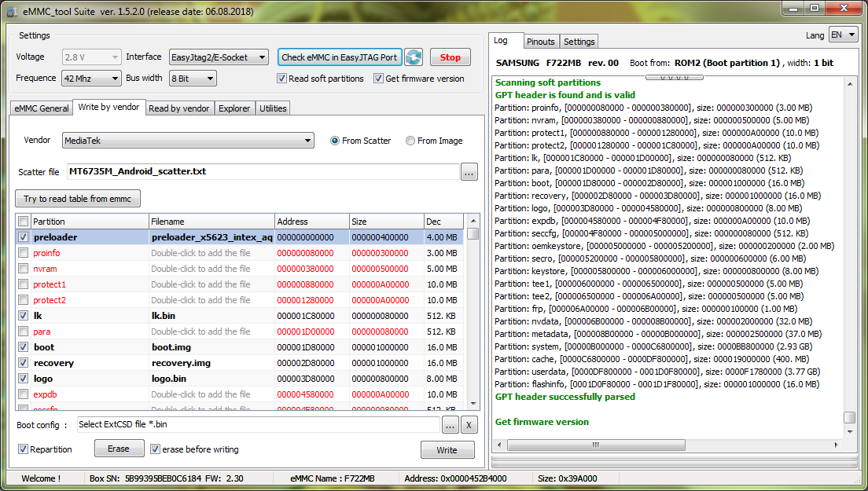Open the Vendor MediaTek dropdown
Image resolution: width=868 pixels, height=491 pixels.
coord(188,141)
